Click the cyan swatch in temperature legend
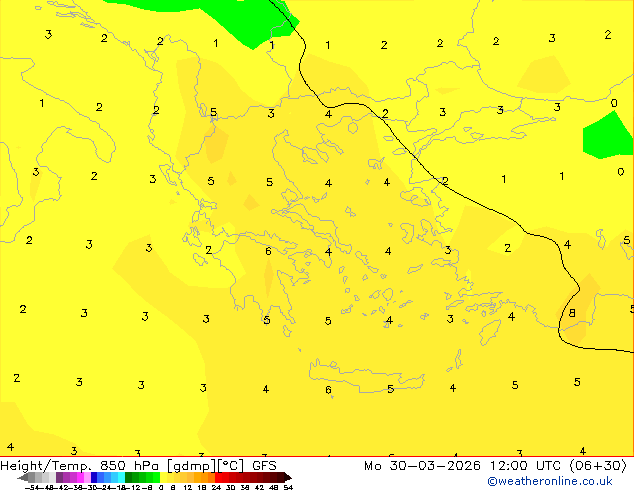The width and height of the screenshot is (634, 490). click(121, 477)
